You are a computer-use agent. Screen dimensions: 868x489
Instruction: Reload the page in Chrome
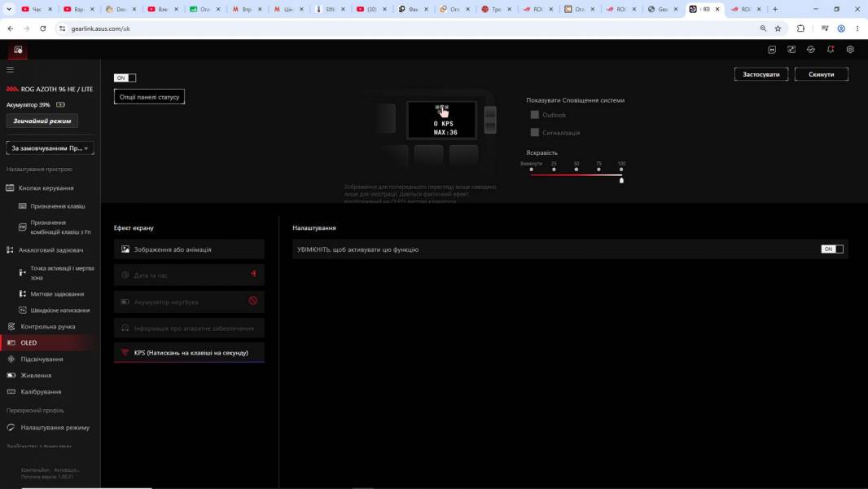point(42,29)
